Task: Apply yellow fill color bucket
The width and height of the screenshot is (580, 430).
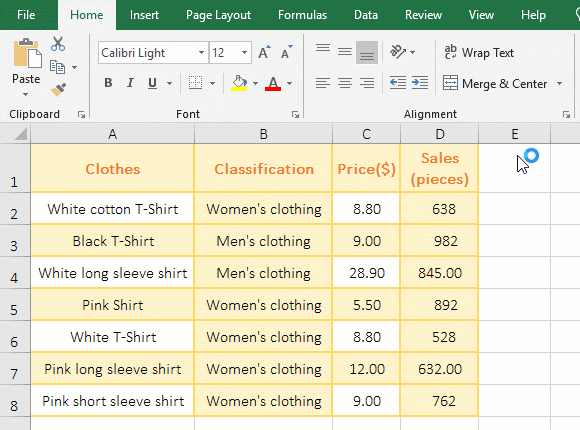Action: [239, 83]
